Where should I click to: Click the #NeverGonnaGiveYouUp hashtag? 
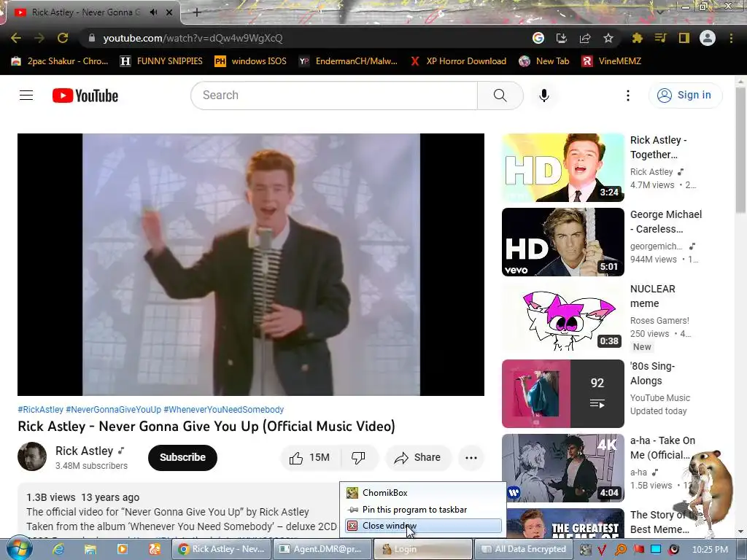[x=113, y=410]
